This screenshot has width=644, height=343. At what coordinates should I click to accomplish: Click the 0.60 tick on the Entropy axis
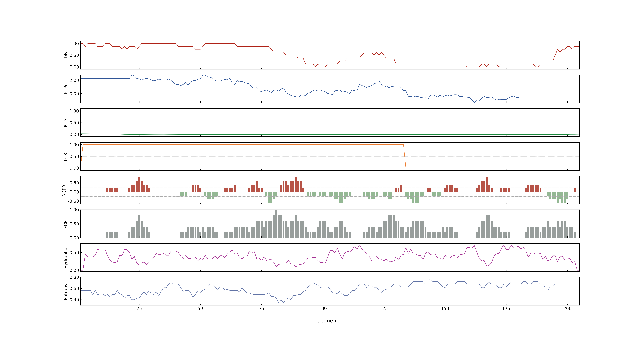(x=74, y=289)
